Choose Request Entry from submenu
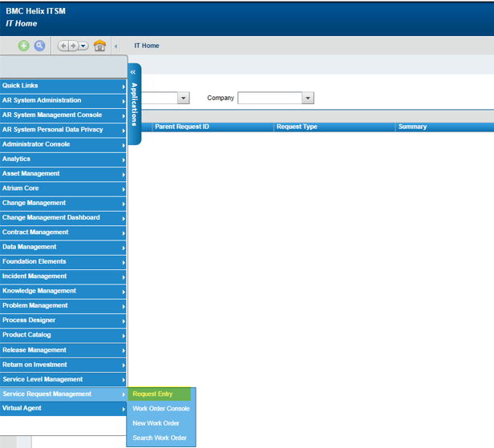The image size is (494, 448). [160, 394]
